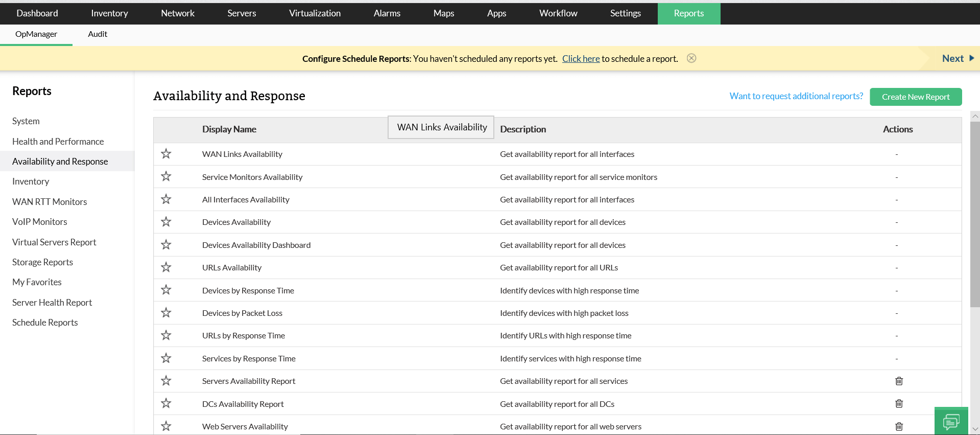Delete the Servers Availability Report
980x435 pixels.
coord(899,381)
